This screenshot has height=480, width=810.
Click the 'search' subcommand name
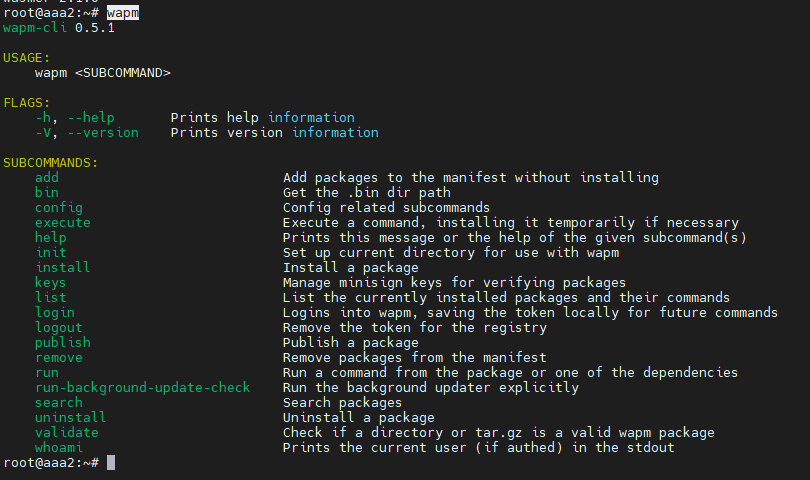point(59,403)
